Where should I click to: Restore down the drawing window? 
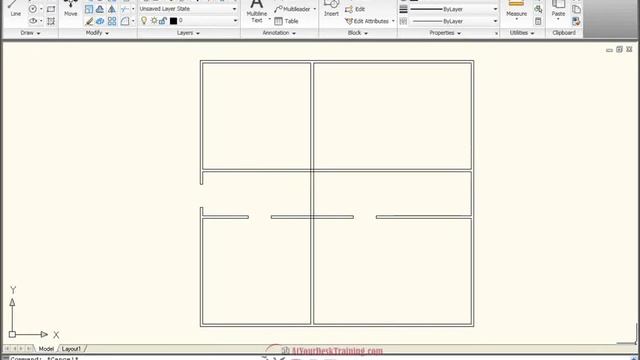point(619,49)
